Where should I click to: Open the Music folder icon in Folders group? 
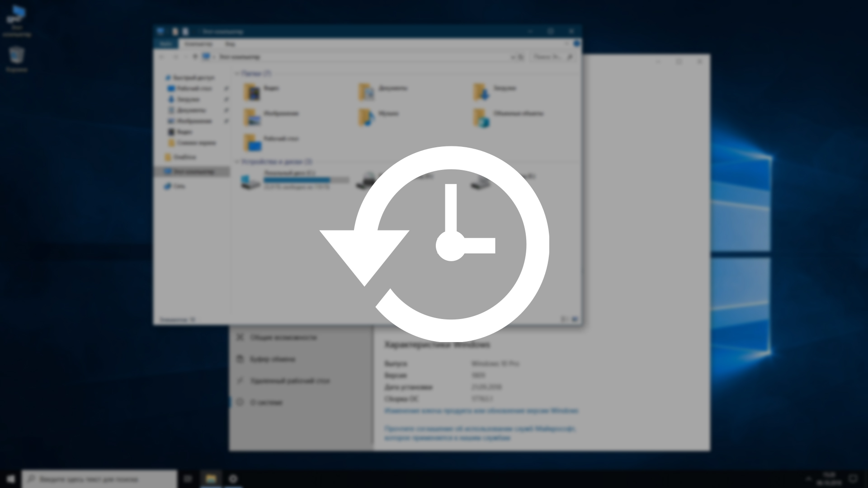click(367, 117)
